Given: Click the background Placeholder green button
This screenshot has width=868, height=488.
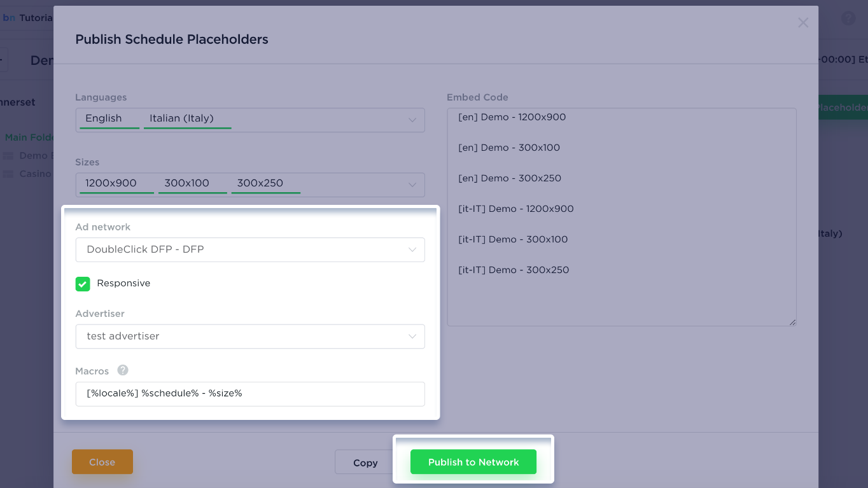Looking at the screenshot, I should click(x=843, y=108).
